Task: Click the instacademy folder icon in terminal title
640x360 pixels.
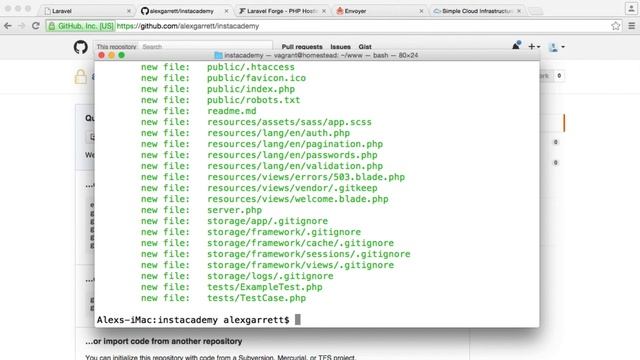Action: point(218,55)
